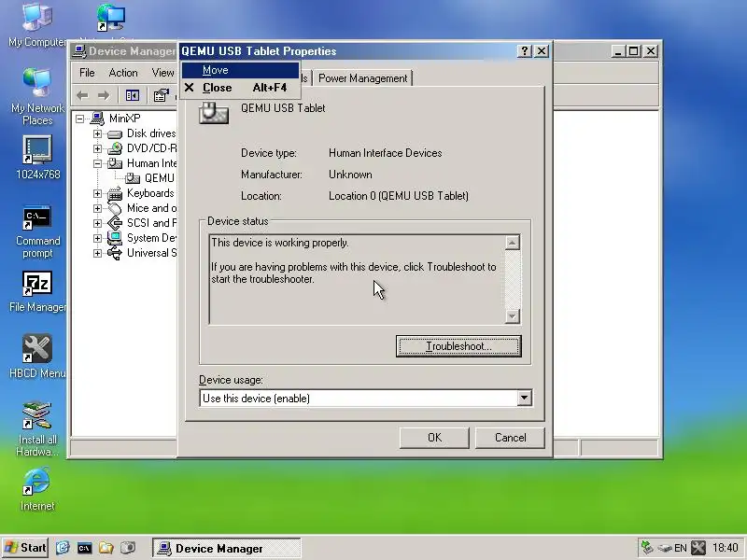This screenshot has width=747, height=560.
Task: Open the HBCD Menu desktop shortcut
Action: click(37, 356)
